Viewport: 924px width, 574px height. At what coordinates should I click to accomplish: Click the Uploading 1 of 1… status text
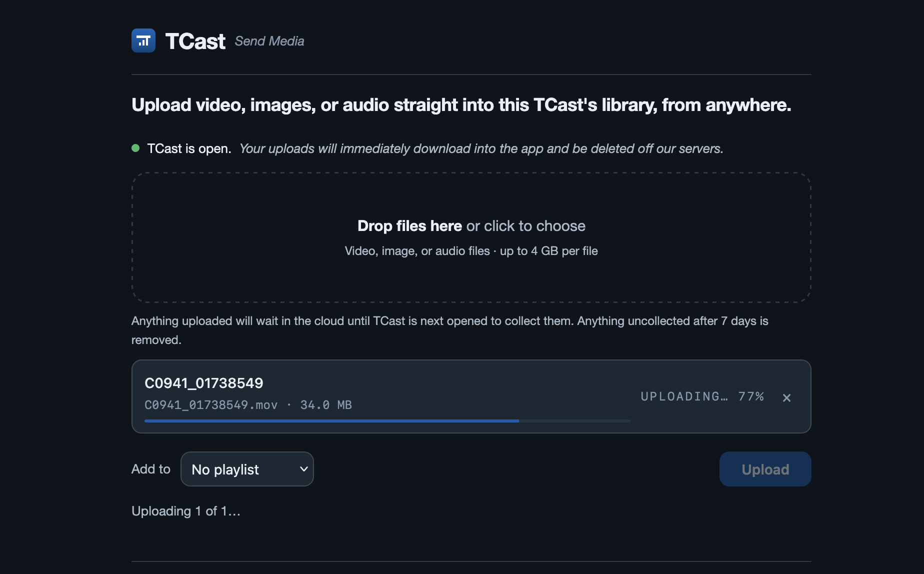[186, 511]
